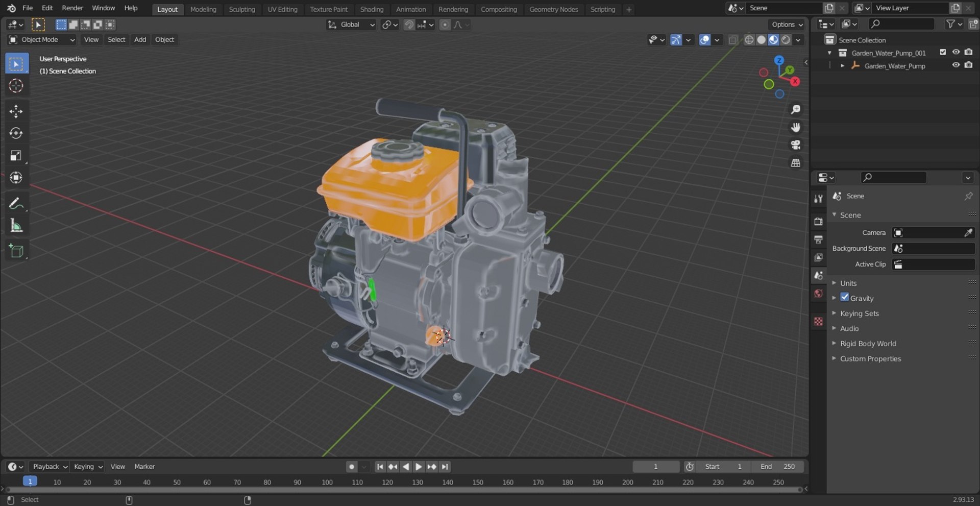Click the pan view hand icon
Screen dimensions: 980x506
click(x=795, y=128)
